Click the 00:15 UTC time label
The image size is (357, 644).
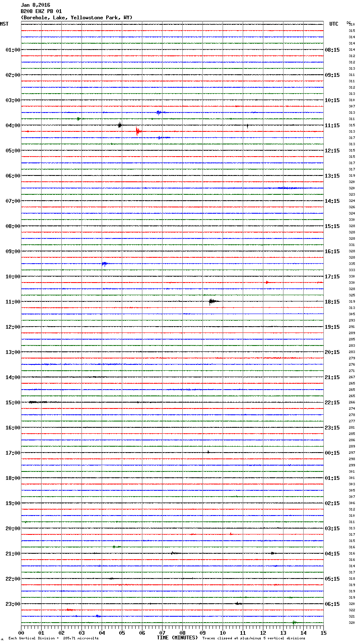[332, 453]
